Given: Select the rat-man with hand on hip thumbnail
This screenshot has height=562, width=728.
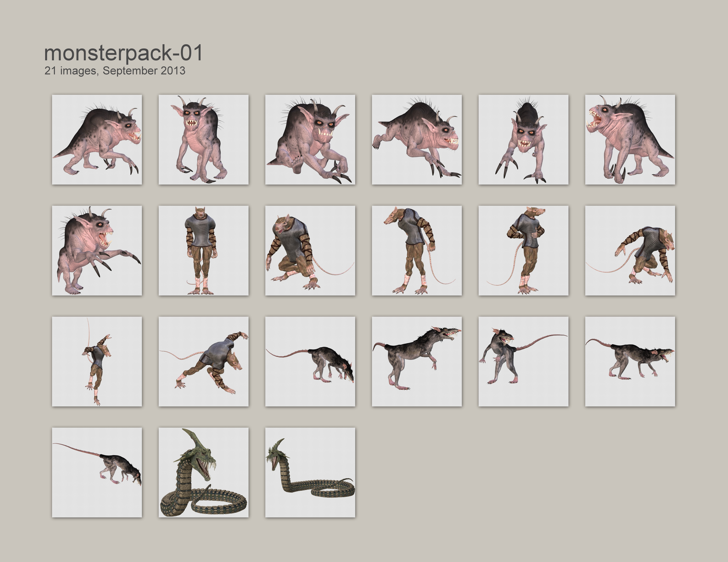Looking at the screenshot, I should pyautogui.click(x=523, y=250).
